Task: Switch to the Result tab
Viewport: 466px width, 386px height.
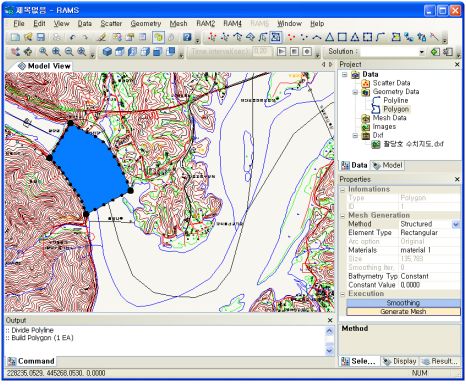Action: click(440, 361)
